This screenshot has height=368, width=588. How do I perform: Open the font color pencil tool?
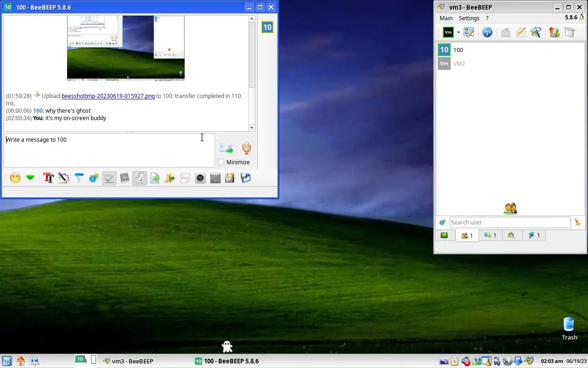[x=63, y=178]
